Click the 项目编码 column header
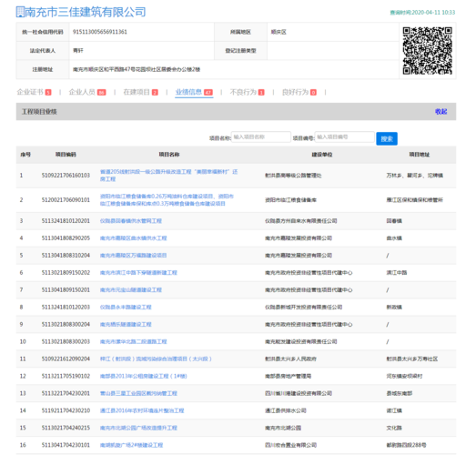The image size is (476, 455). click(66, 155)
